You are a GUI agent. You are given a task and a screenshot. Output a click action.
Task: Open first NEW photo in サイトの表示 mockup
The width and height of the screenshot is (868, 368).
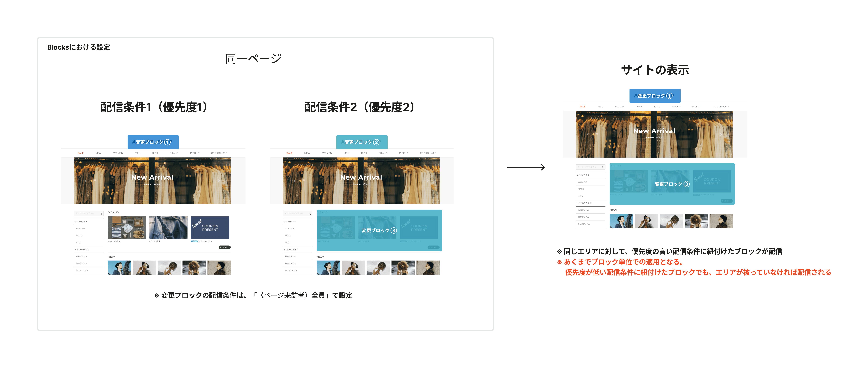(x=621, y=221)
